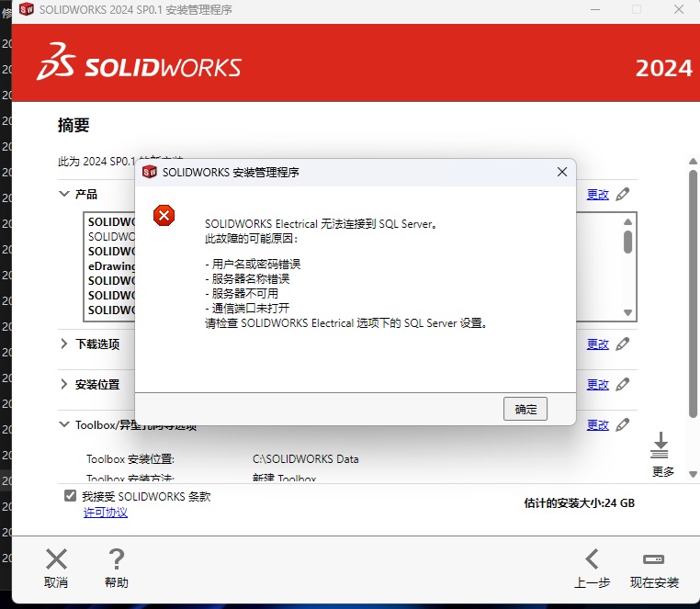Collapse the Toolbox section chevron
Screen dimensions: 700x609
pos(64,424)
